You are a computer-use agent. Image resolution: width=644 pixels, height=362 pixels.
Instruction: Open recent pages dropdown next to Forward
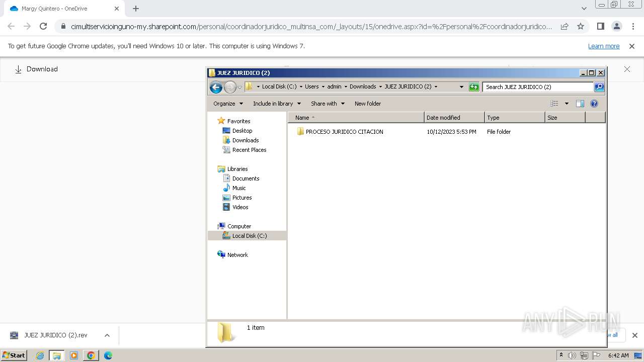240,87
